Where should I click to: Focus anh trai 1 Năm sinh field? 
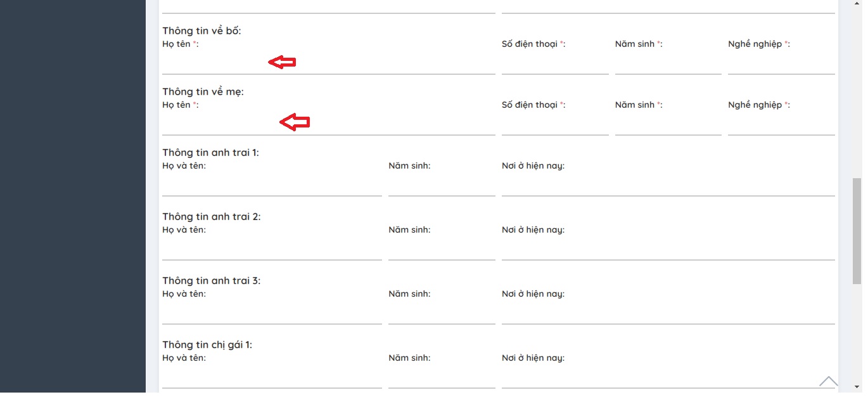(442, 185)
